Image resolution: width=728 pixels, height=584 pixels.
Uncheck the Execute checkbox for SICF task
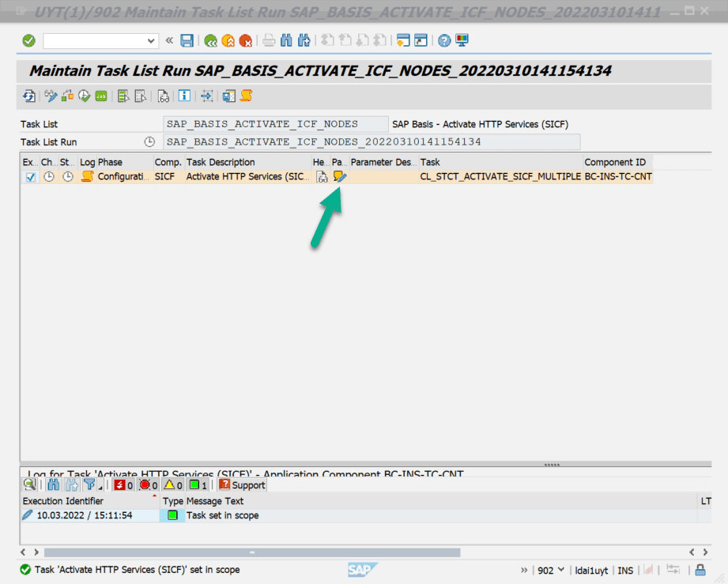(31, 177)
